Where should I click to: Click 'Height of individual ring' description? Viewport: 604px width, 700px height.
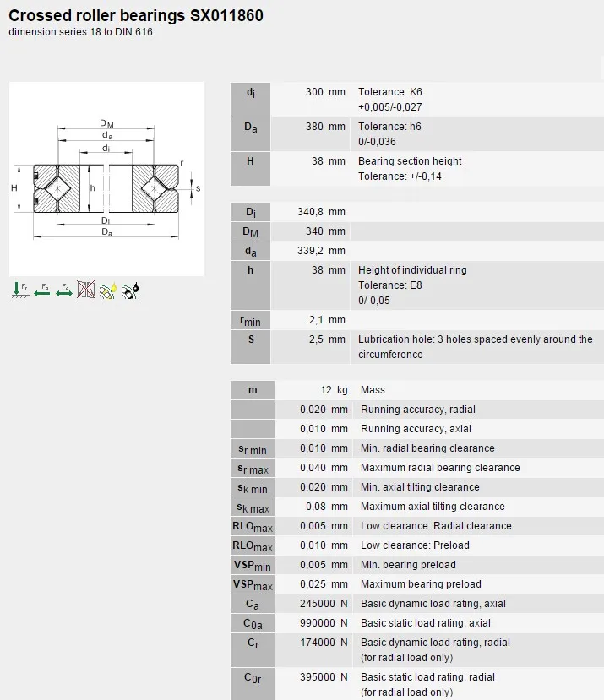point(412,270)
